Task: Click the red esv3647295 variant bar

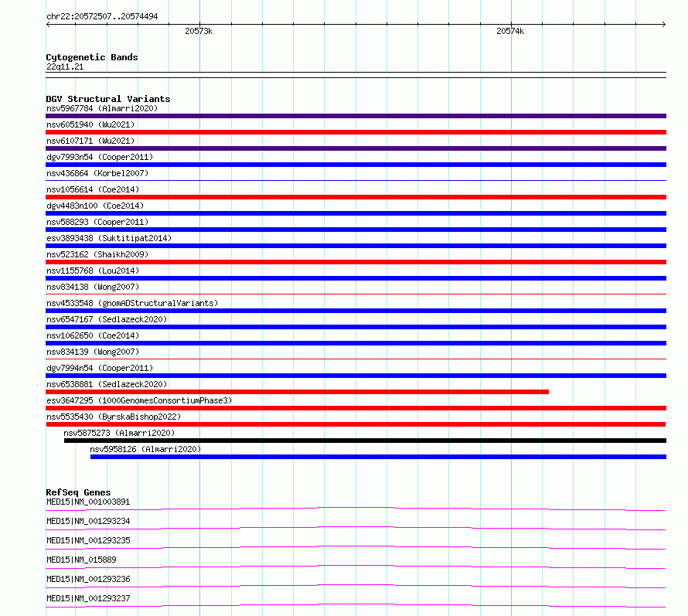Action: click(x=356, y=408)
